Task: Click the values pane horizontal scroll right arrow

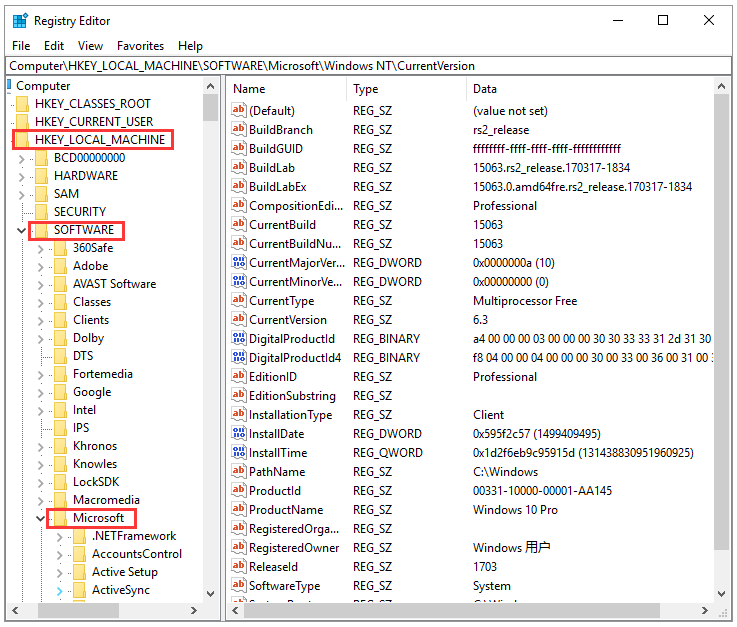Action: tap(705, 611)
